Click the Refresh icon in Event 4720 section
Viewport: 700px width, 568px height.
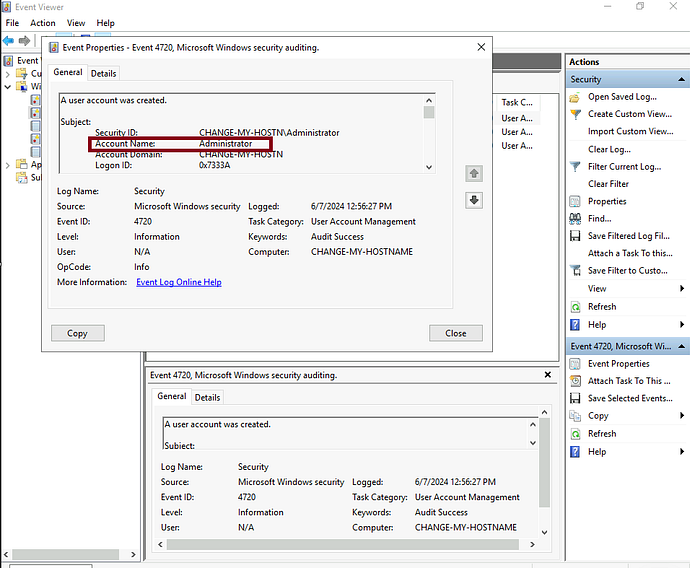point(575,434)
